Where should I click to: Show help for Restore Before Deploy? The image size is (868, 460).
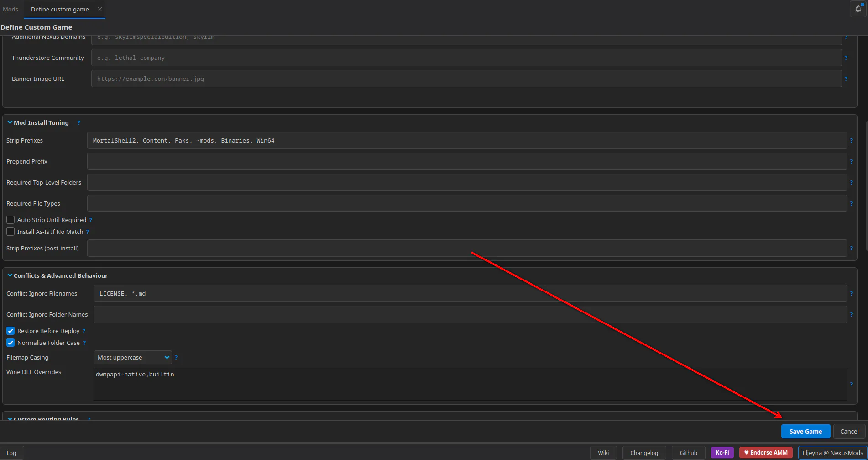point(84,331)
